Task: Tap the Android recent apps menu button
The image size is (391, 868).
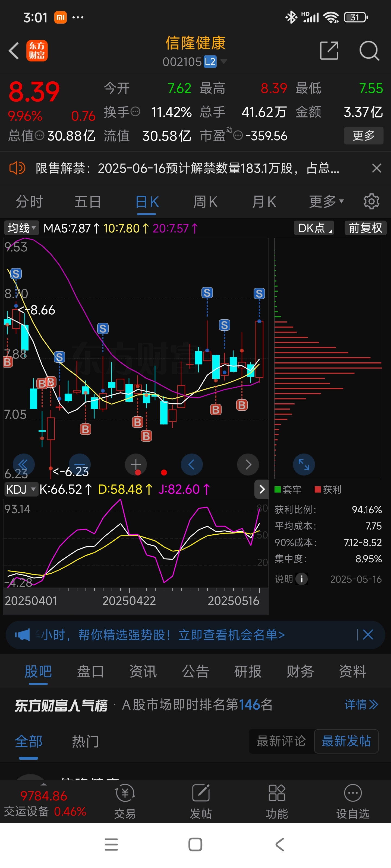Action: pyautogui.click(x=111, y=844)
